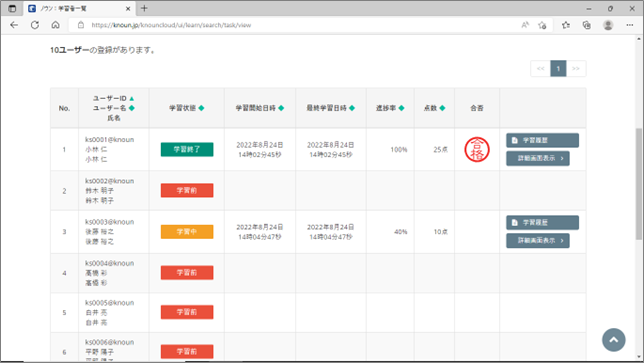This screenshot has height=363, width=644.
Task: Click the 学習前 badge for ks0004
Action: 187,273
